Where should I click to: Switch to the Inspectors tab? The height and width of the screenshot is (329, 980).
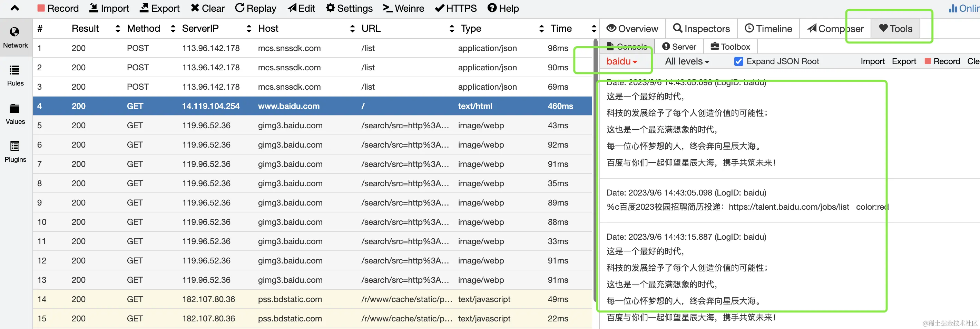coord(702,29)
